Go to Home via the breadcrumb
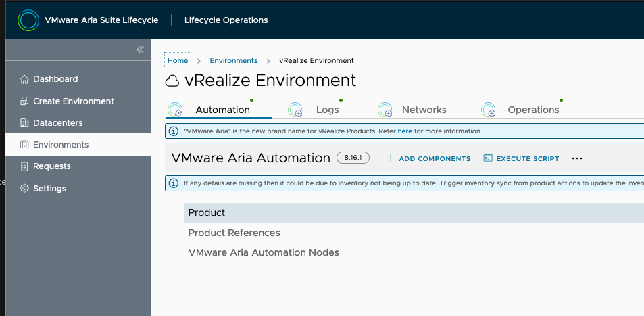This screenshot has width=644, height=316. [x=178, y=60]
